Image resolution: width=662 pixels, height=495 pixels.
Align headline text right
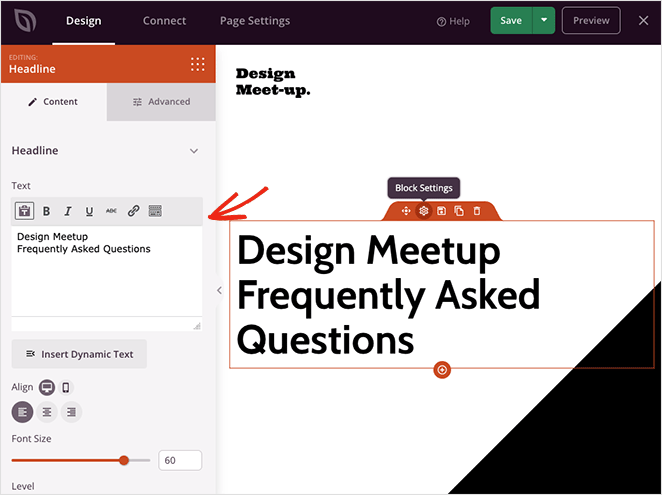point(71,412)
